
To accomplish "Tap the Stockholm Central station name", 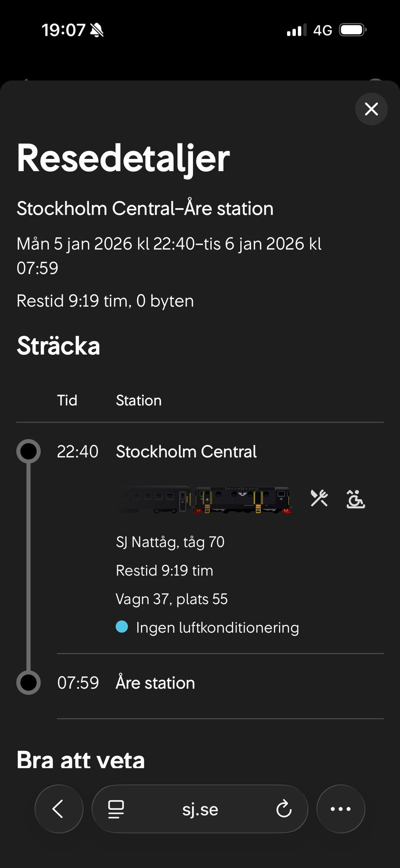I will coord(186,451).
